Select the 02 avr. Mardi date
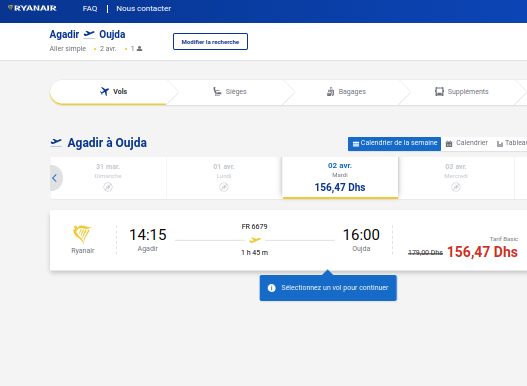Screen dimensions: 527x386 [340, 178]
